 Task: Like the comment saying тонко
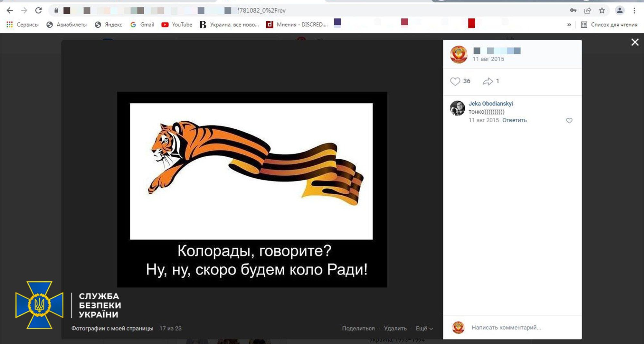[x=569, y=121]
